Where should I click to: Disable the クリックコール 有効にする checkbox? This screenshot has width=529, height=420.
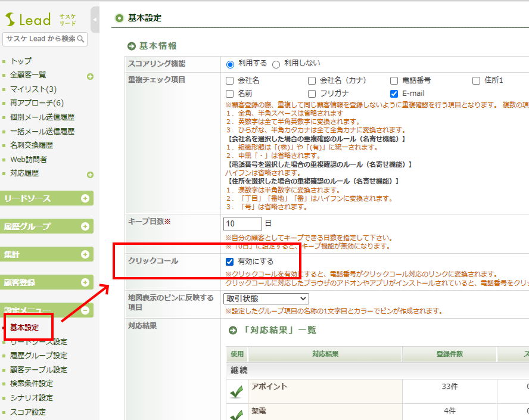(x=229, y=262)
